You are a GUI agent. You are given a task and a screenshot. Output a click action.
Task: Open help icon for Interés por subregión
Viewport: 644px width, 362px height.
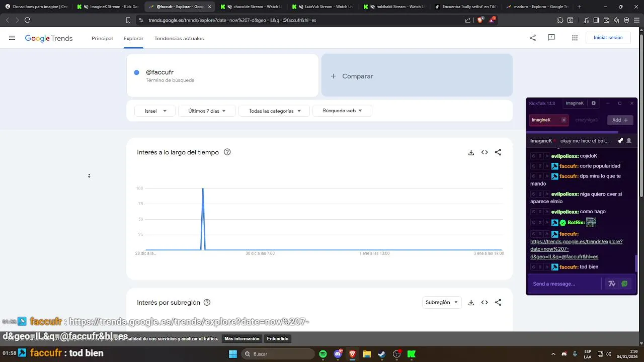coord(207,302)
